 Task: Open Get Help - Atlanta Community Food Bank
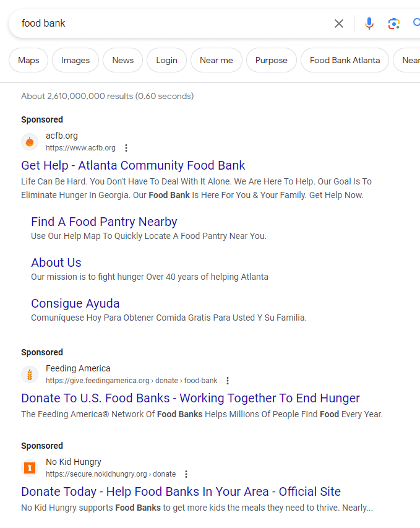[133, 165]
